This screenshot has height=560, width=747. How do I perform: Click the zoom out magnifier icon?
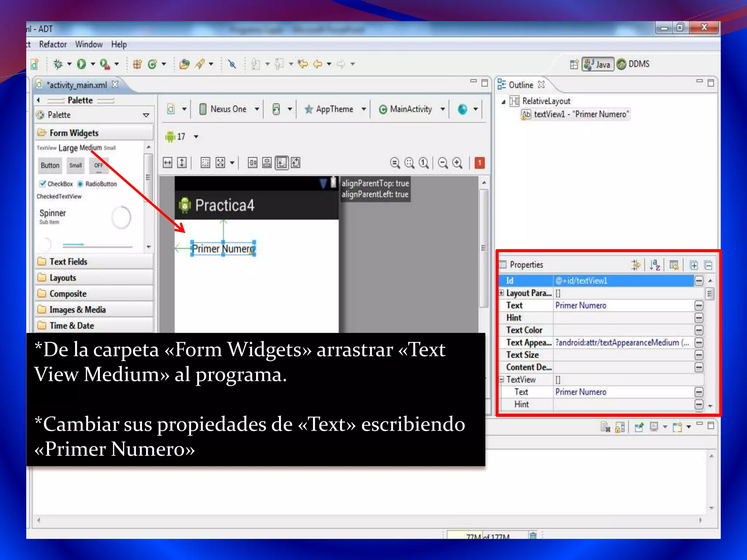click(443, 163)
